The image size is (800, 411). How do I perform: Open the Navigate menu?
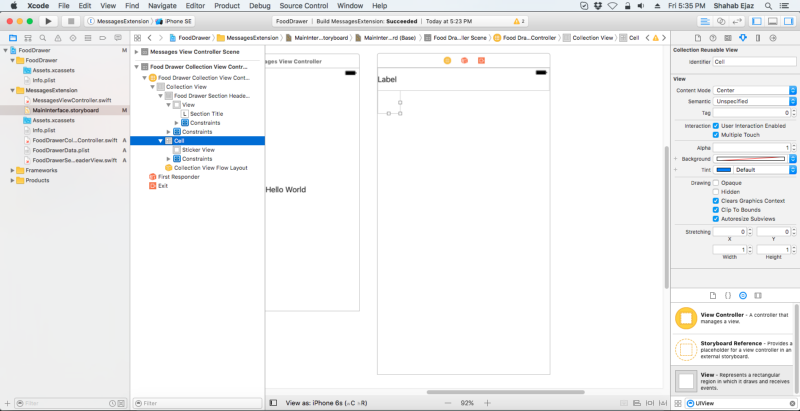tap(162, 6)
